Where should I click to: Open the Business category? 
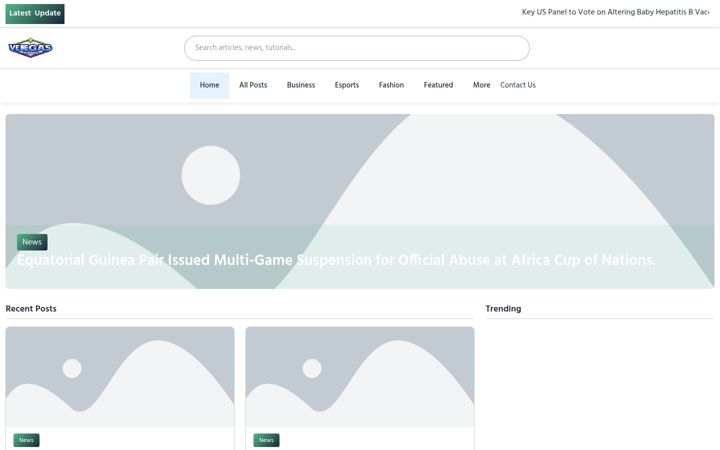click(301, 85)
